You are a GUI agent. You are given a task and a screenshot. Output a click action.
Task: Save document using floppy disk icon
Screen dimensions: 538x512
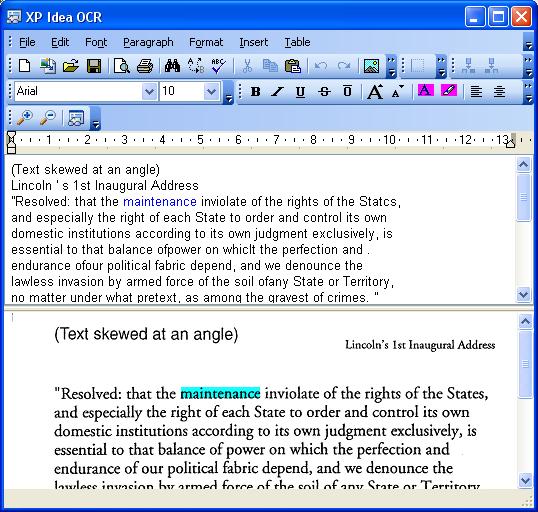(x=94, y=65)
